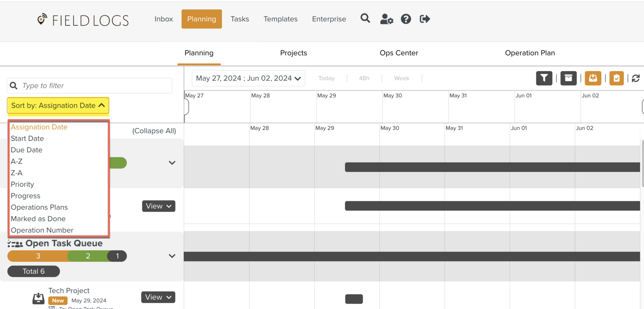Open user settings icon in header

tap(386, 19)
